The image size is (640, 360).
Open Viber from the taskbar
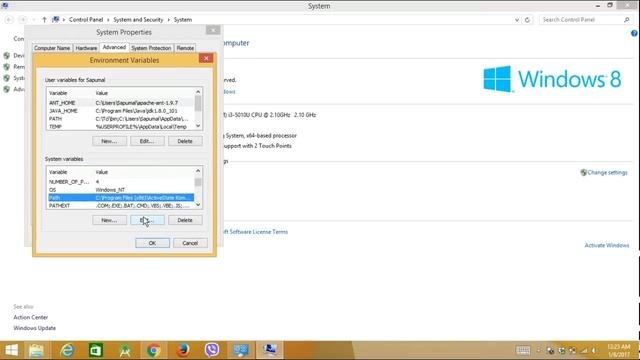pyautogui.click(x=212, y=350)
